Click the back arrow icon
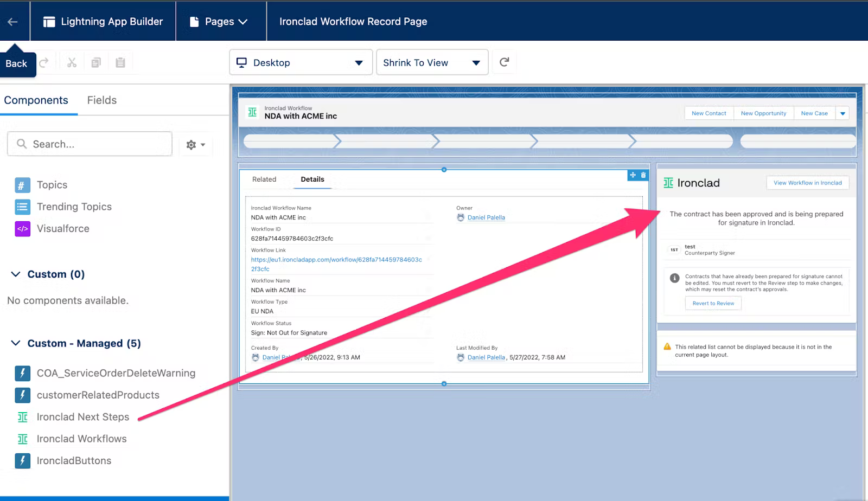 [12, 22]
